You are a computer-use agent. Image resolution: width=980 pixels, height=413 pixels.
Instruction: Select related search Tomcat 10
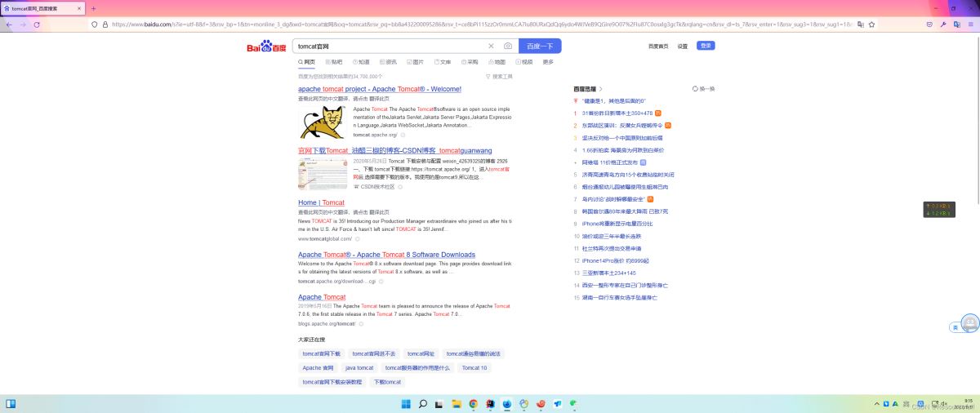[474, 368]
